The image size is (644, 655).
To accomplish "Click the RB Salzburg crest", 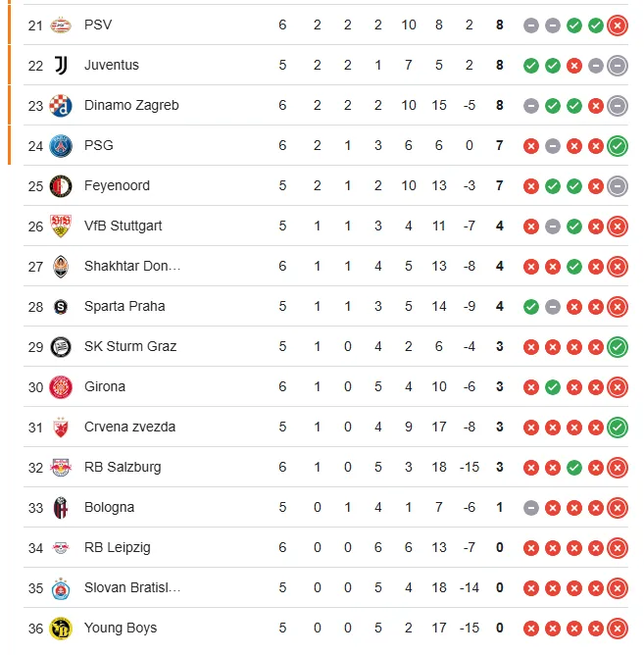I will pos(61,468).
